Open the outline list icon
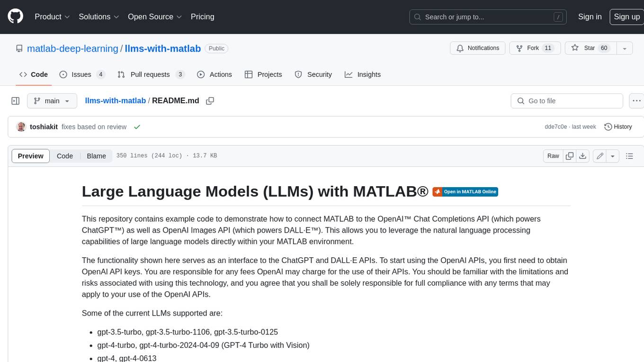Viewport: 644px width, 362px height. [629, 156]
